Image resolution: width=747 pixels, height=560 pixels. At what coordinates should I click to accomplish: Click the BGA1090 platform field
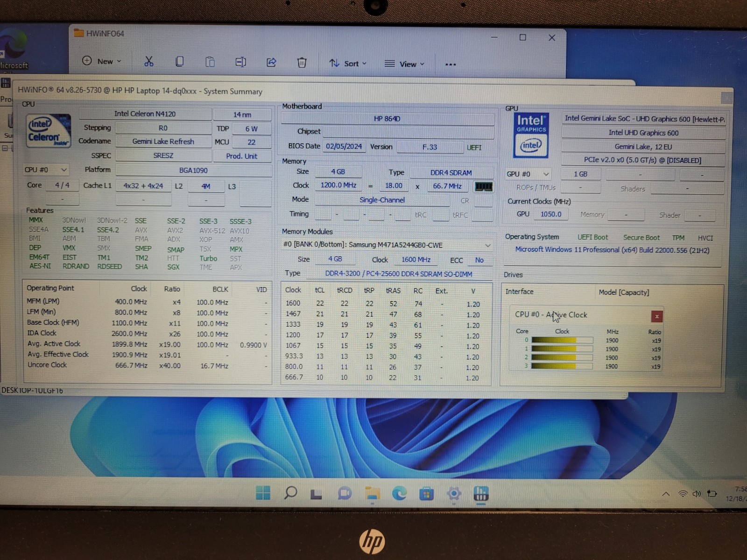[x=193, y=171]
